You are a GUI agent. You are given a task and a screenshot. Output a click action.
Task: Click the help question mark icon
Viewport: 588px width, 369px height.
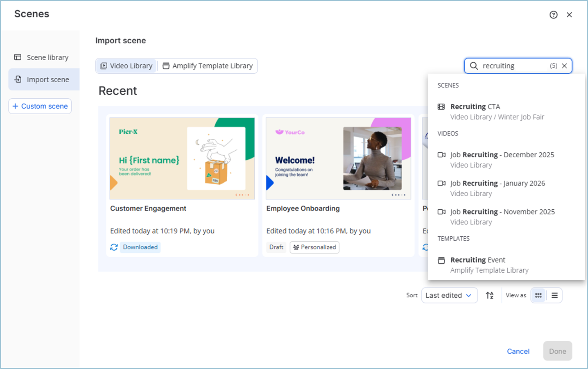click(x=553, y=15)
